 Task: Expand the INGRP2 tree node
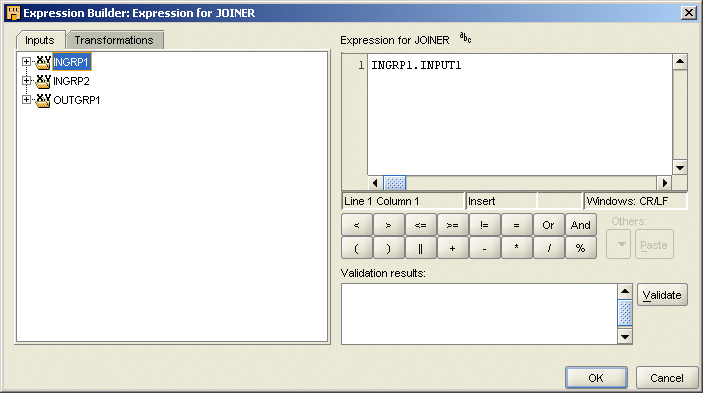26,81
